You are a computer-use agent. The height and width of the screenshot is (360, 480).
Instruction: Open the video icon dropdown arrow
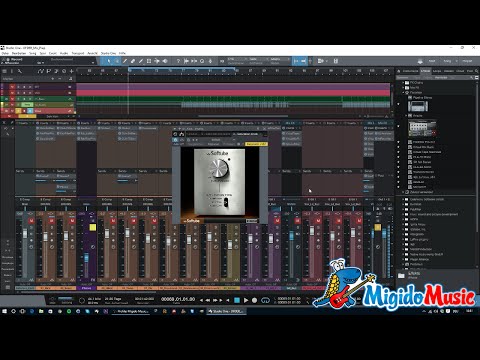pyautogui.click(x=327, y=61)
